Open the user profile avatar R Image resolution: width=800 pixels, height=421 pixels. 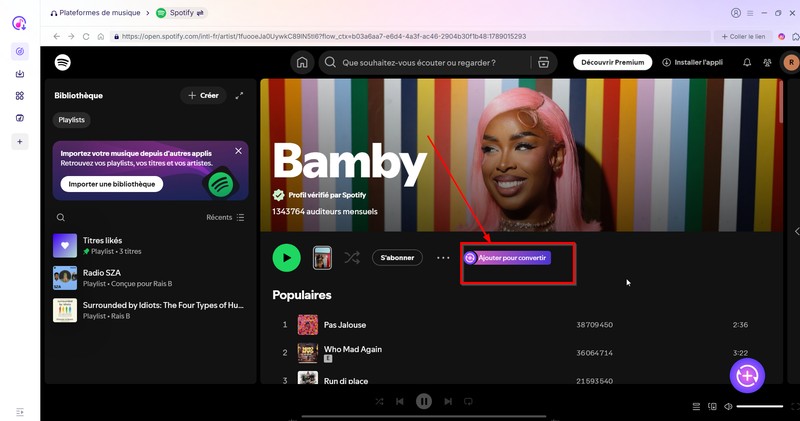[x=791, y=62]
